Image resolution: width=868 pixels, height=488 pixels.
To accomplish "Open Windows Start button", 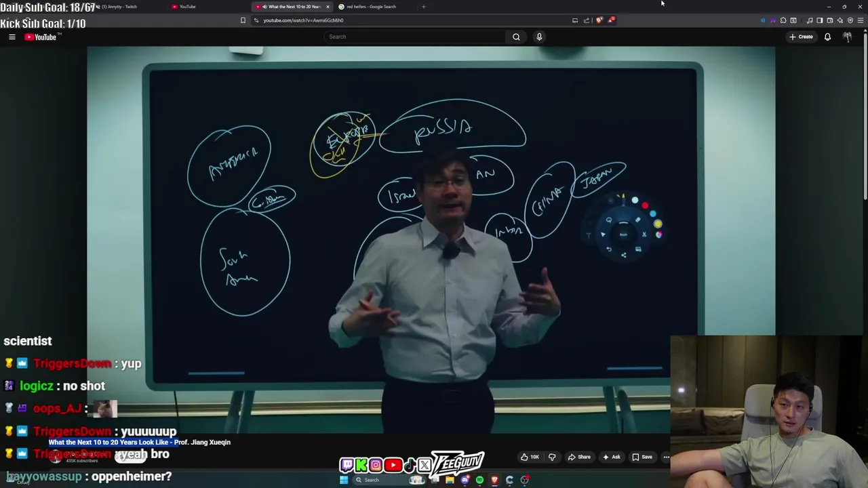I will click(x=344, y=480).
